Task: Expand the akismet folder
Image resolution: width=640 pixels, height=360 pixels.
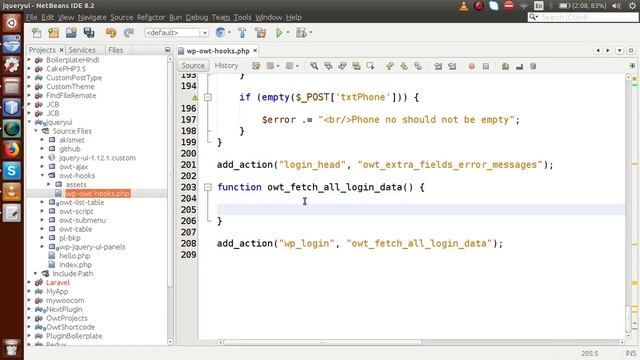Action: click(x=42, y=140)
